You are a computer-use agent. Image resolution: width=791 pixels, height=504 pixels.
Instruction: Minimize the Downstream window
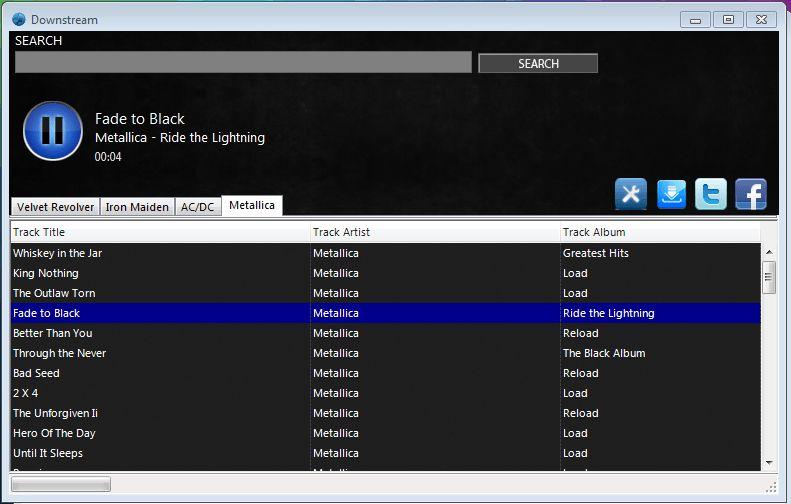(x=695, y=20)
